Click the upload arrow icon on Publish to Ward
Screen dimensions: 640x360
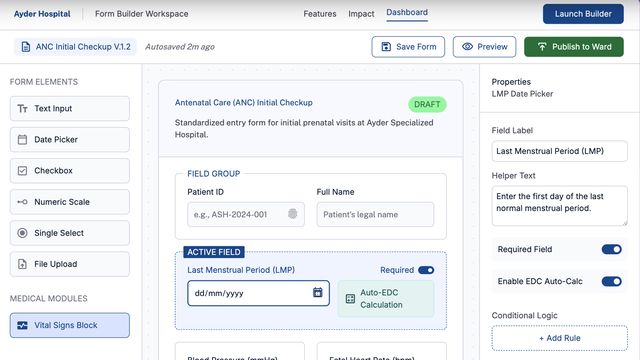click(542, 47)
